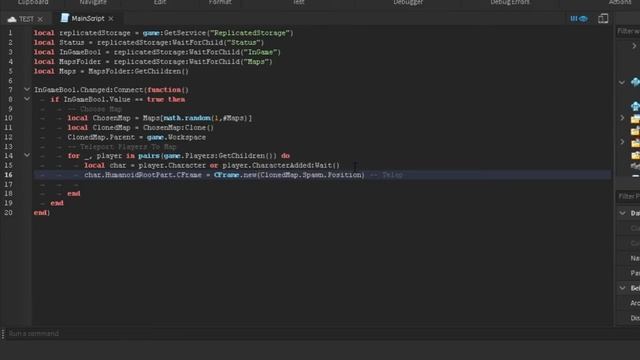The width and height of the screenshot is (640, 360).
Task: Collapse the if block at line 8
Action: point(27,99)
